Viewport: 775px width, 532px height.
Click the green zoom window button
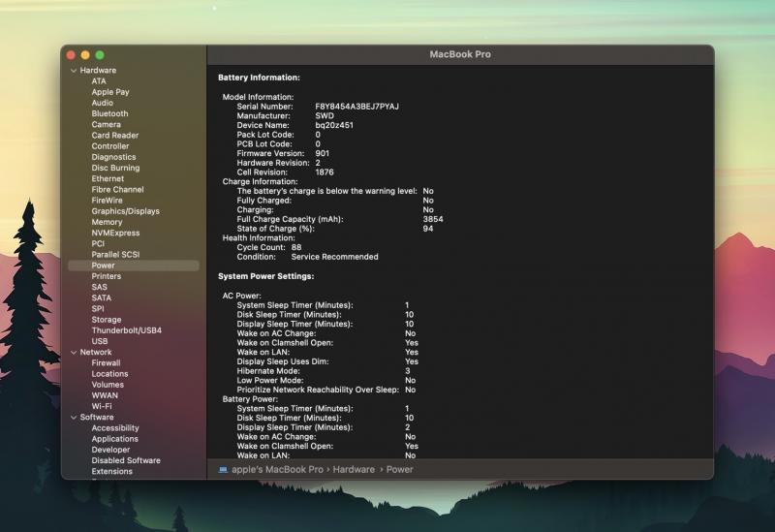tap(100, 55)
